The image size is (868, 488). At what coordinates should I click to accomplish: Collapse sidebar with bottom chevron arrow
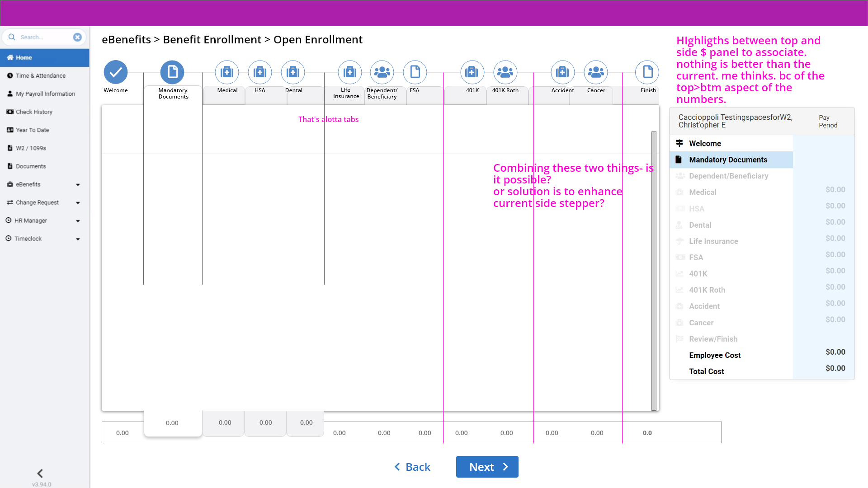(x=40, y=473)
